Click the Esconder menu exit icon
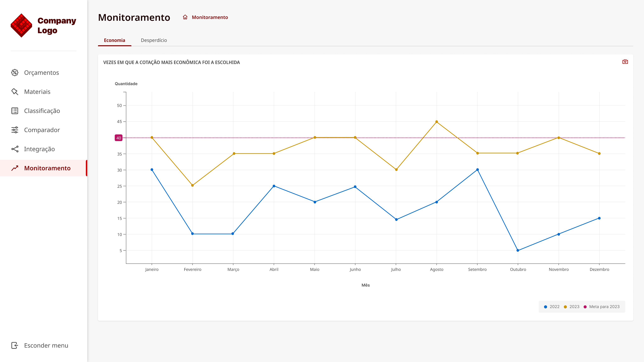 pyautogui.click(x=15, y=346)
